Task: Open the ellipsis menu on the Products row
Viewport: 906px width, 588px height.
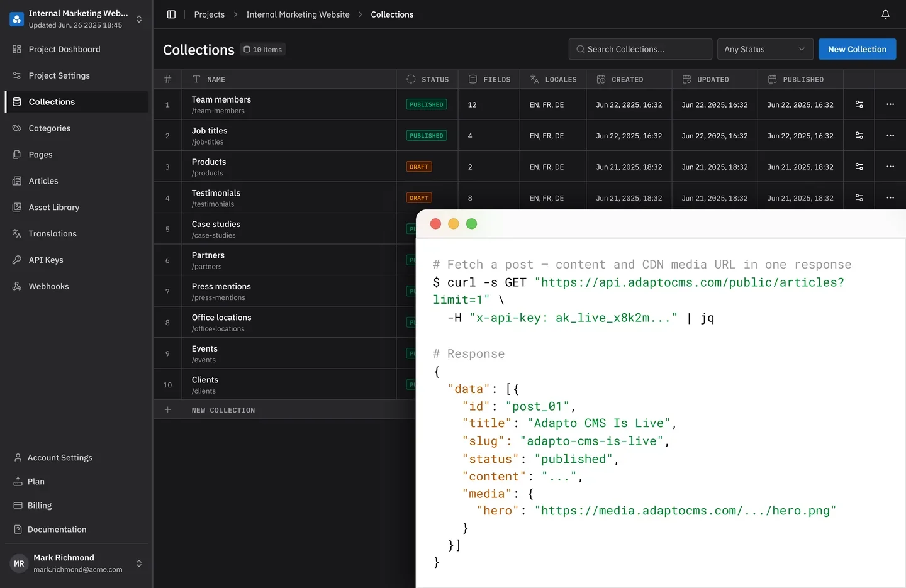Action: click(890, 167)
